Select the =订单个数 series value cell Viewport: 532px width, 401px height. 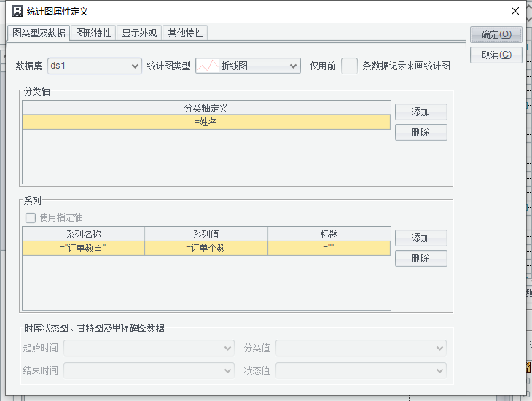pos(206,249)
